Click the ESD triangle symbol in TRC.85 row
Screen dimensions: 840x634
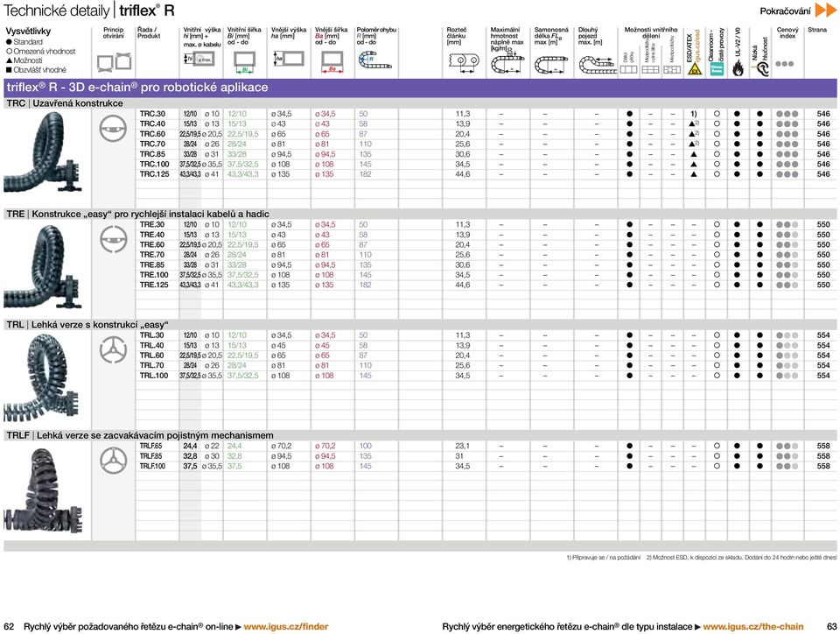[694, 154]
